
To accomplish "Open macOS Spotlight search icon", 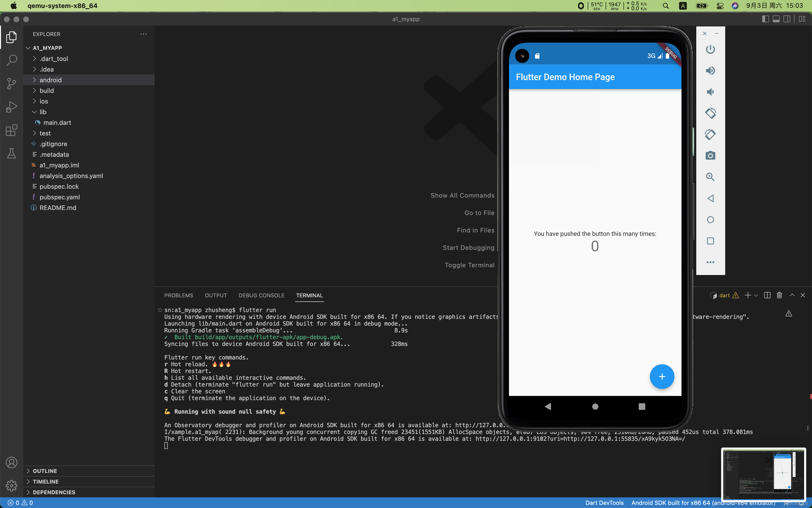I will tap(666, 6).
